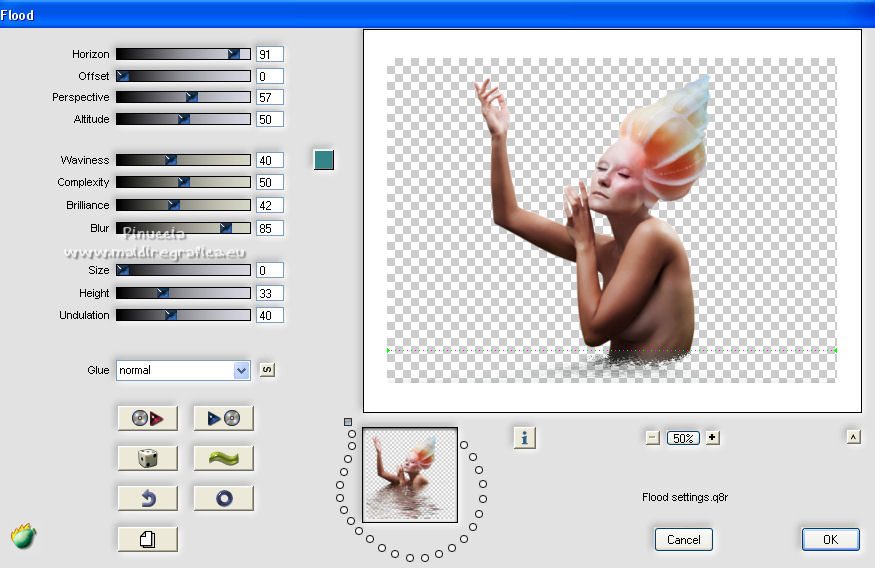Click the small square above the dotted ring
The width and height of the screenshot is (875, 568).
[x=348, y=422]
